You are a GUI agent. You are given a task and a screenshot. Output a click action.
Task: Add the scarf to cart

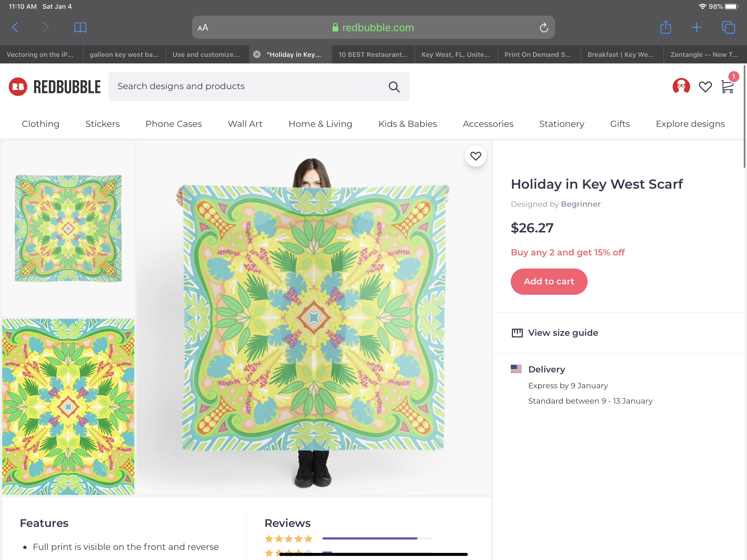tap(549, 282)
